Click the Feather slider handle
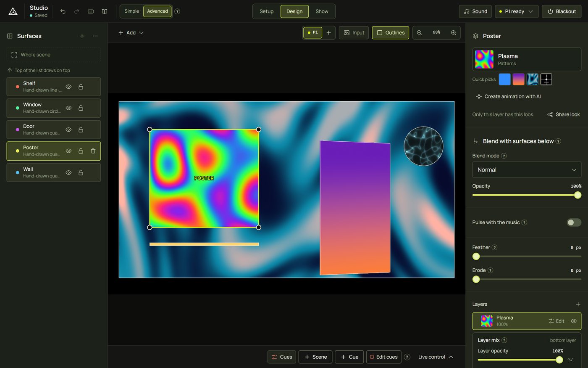The height and width of the screenshot is (368, 588). point(476,256)
